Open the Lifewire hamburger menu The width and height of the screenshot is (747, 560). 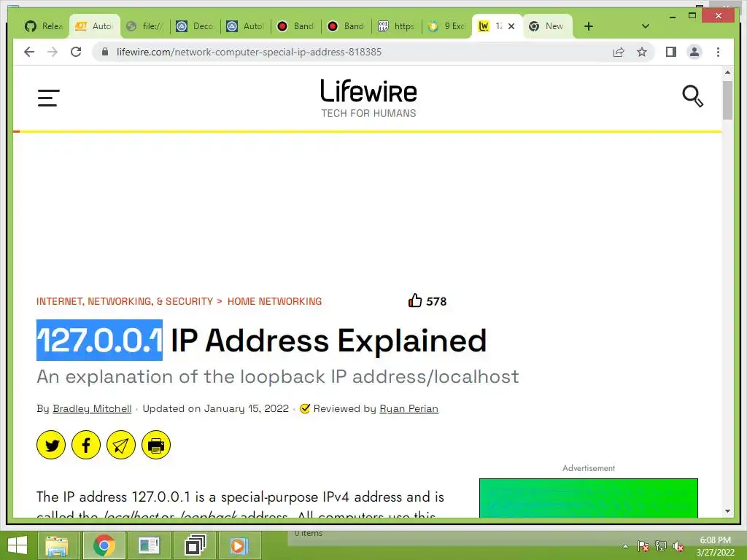(49, 98)
